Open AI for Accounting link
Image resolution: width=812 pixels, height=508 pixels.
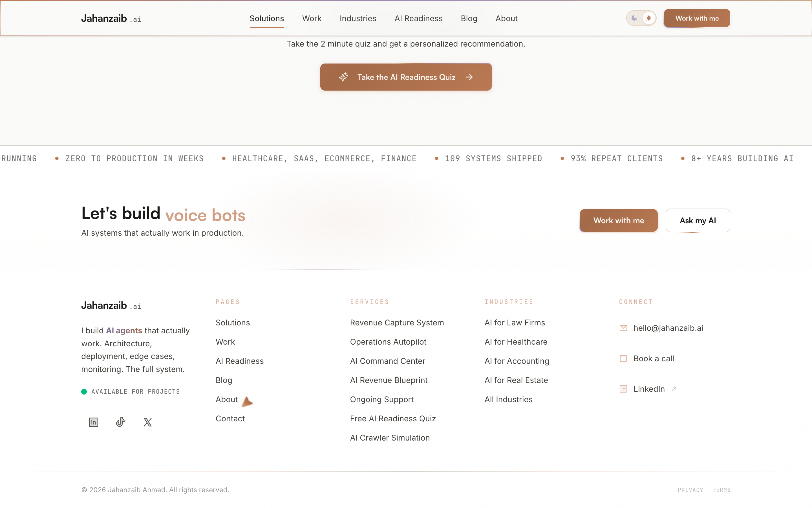(x=517, y=361)
